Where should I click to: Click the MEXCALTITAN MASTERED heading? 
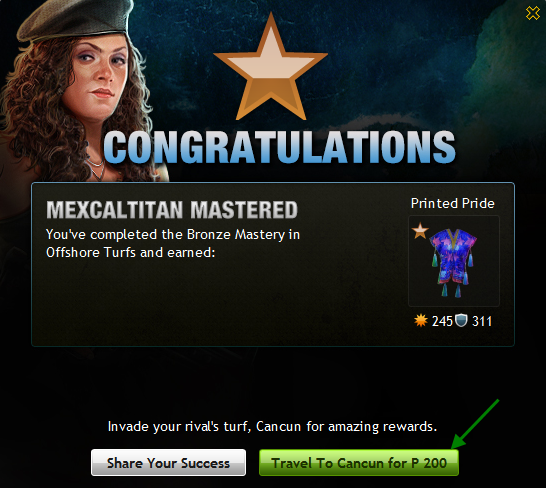click(172, 210)
